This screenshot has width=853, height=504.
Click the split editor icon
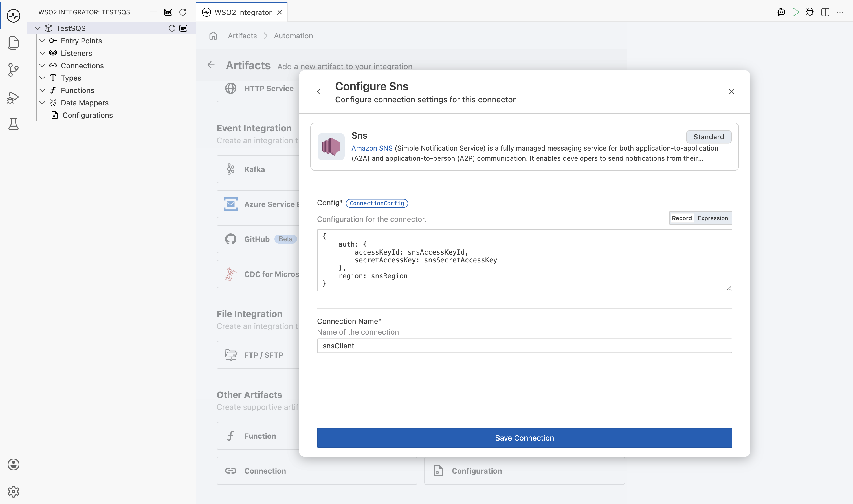tap(825, 12)
